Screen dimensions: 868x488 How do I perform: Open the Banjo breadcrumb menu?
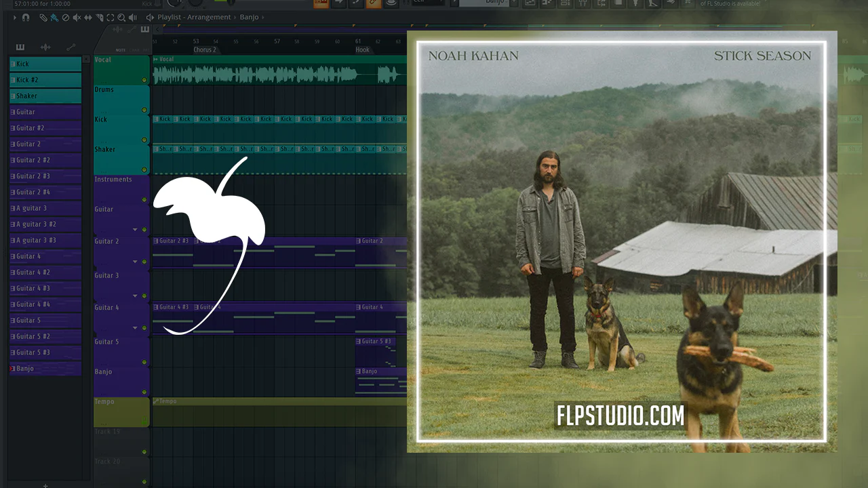click(249, 17)
